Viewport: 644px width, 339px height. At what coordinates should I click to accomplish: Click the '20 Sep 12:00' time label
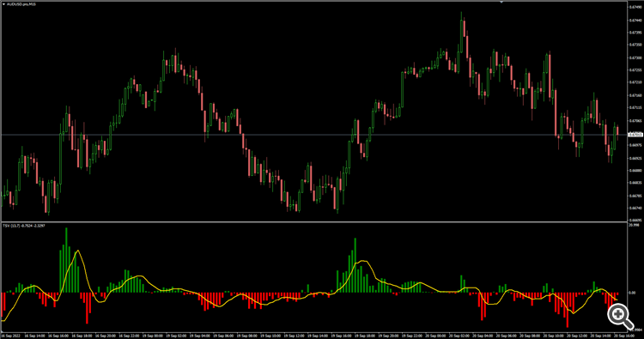click(x=577, y=336)
